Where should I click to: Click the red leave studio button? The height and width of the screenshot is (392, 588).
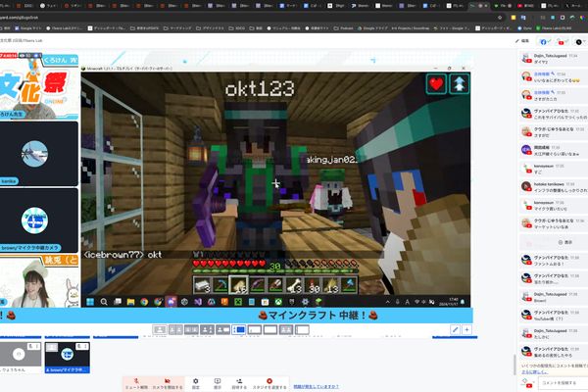(x=269, y=383)
